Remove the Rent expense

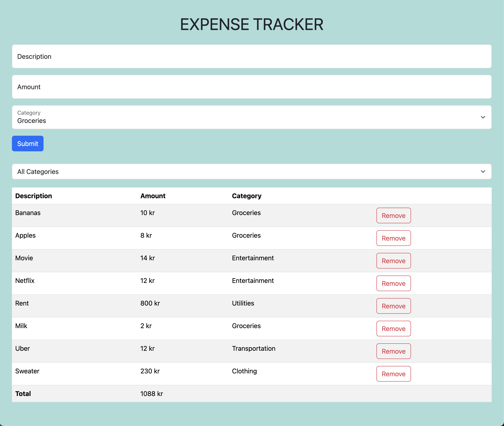tap(393, 306)
